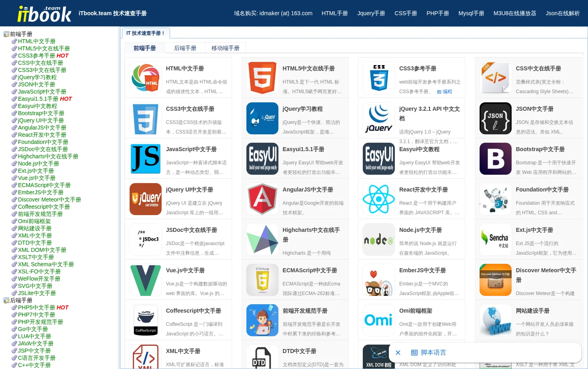
Task: Open Highcharts中文在线手册 sidebar item
Action: 48,157
